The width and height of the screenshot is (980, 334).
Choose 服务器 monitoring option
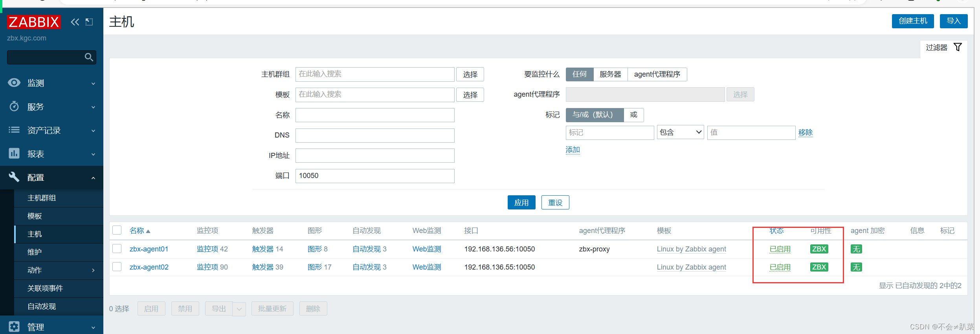tap(610, 74)
